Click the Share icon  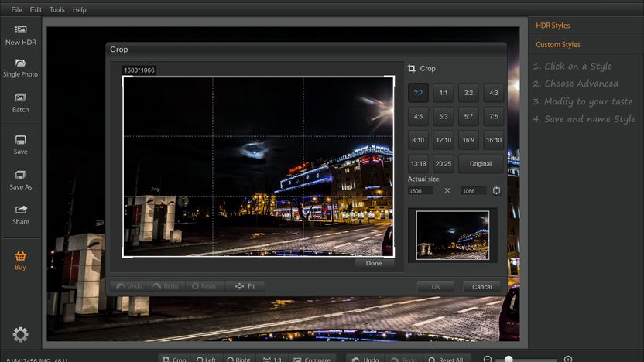(x=21, y=215)
